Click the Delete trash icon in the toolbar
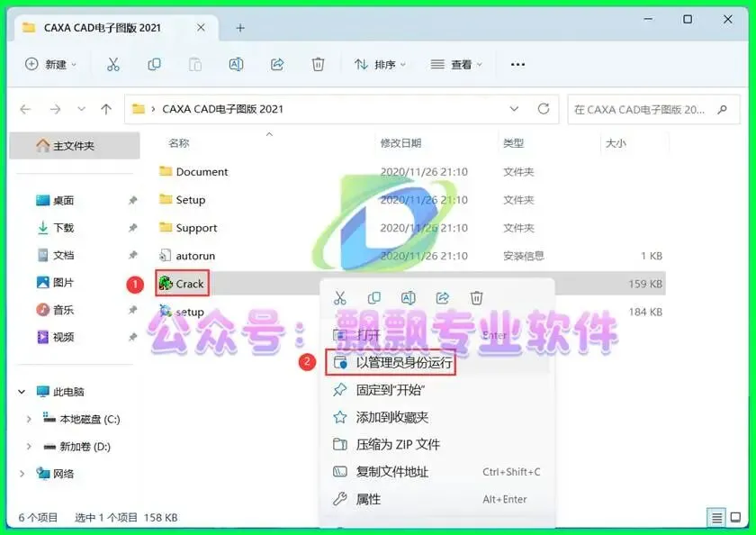756x535 pixels. point(318,64)
